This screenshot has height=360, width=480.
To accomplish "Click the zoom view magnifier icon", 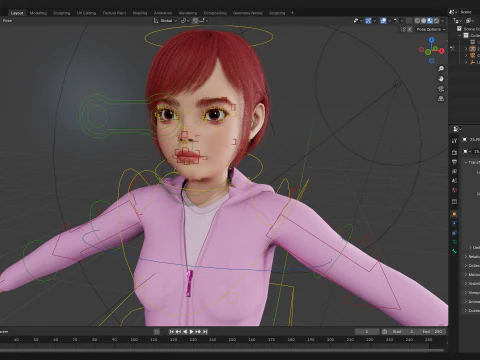I will [x=441, y=69].
